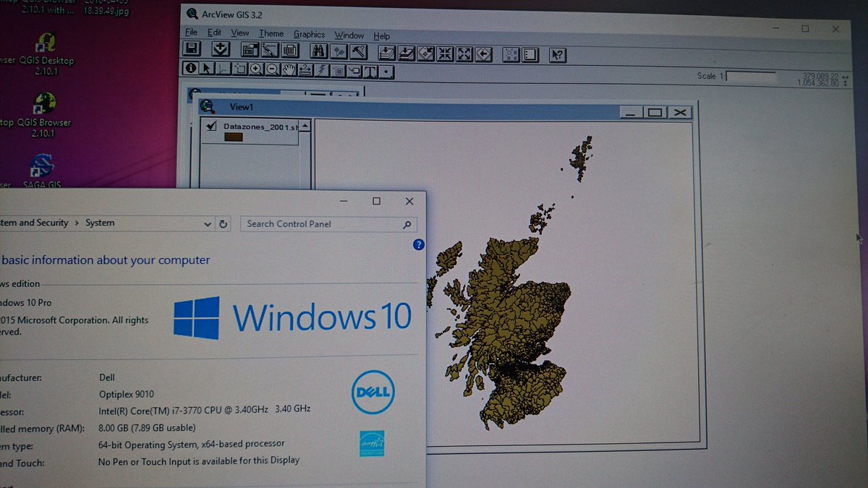Image resolution: width=868 pixels, height=488 pixels.
Task: Click the Add Theme button
Action: tap(221, 50)
